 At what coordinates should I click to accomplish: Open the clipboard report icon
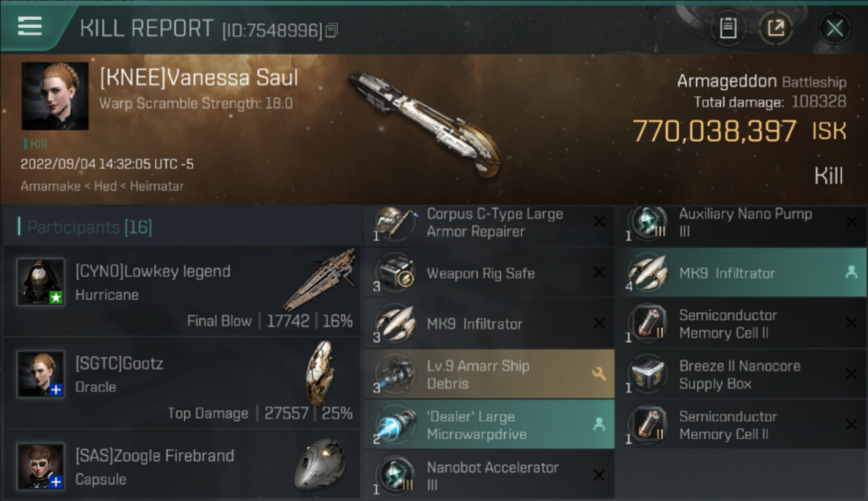(728, 29)
